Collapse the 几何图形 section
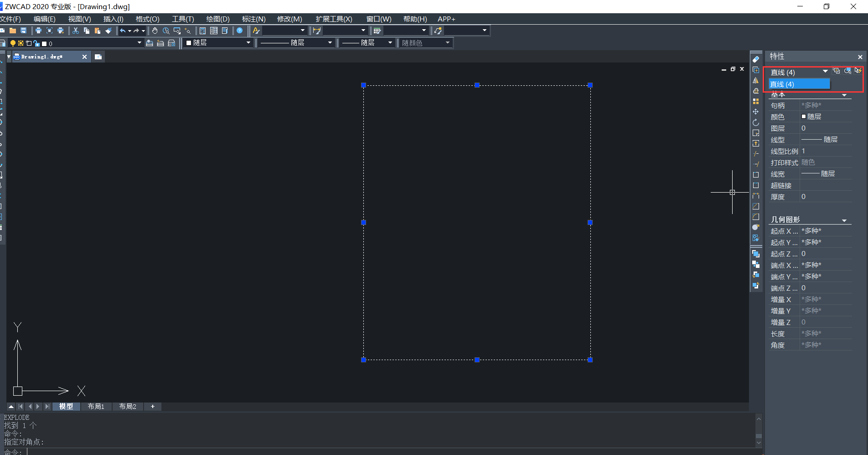This screenshot has width=868, height=455. (x=844, y=220)
